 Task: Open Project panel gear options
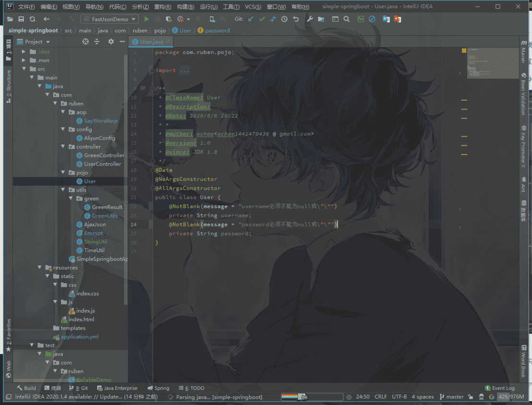111,42
